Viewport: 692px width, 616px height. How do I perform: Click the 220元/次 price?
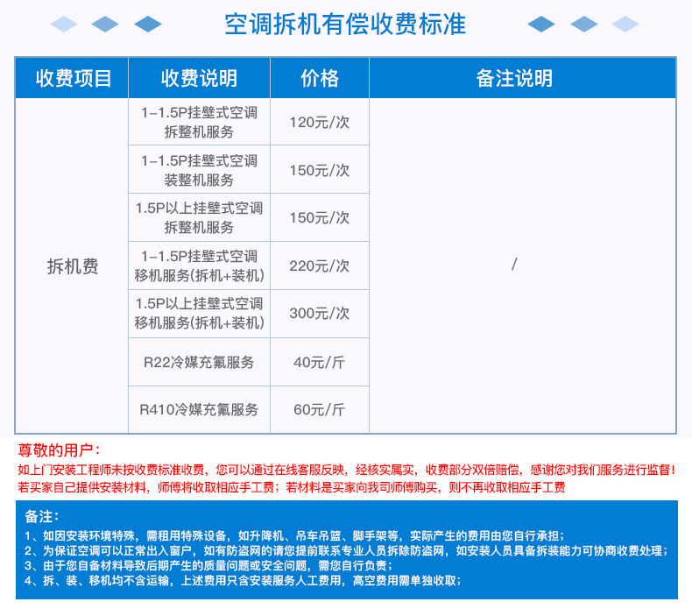click(x=320, y=266)
